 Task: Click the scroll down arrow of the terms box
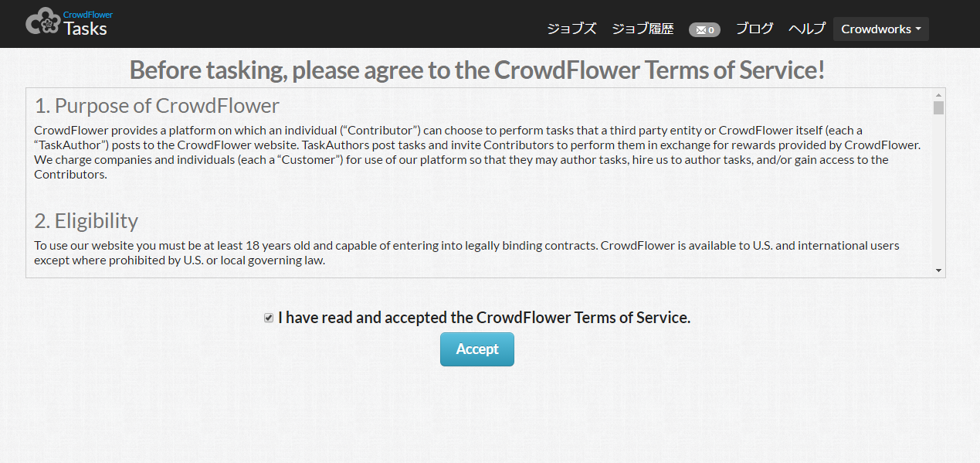click(x=938, y=271)
